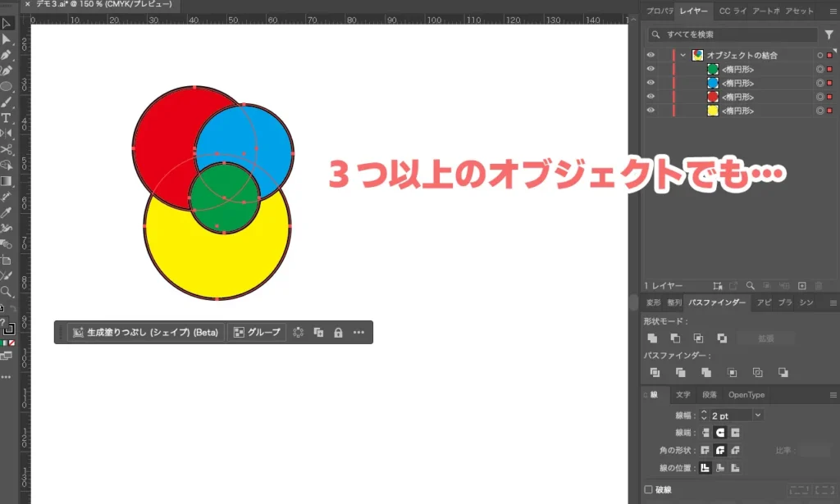Click the last Pathfinder row icon
The image size is (840, 504).
click(783, 372)
